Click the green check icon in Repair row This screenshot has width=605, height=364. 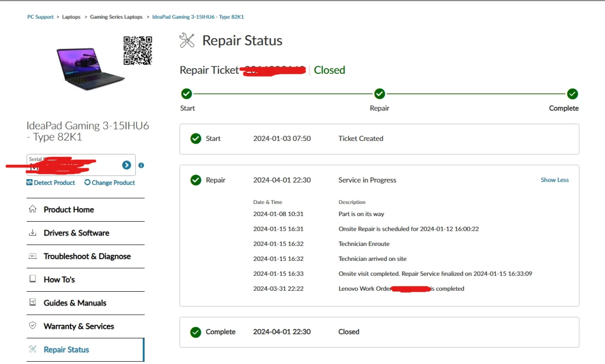pyautogui.click(x=196, y=180)
